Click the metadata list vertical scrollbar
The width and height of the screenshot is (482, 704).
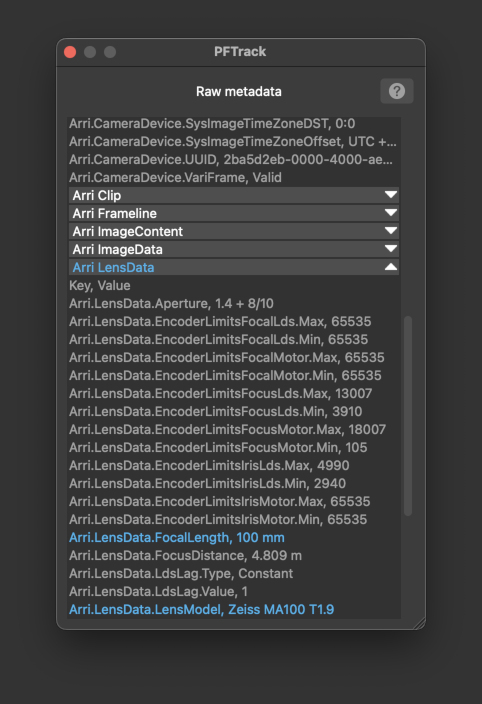coord(408,416)
